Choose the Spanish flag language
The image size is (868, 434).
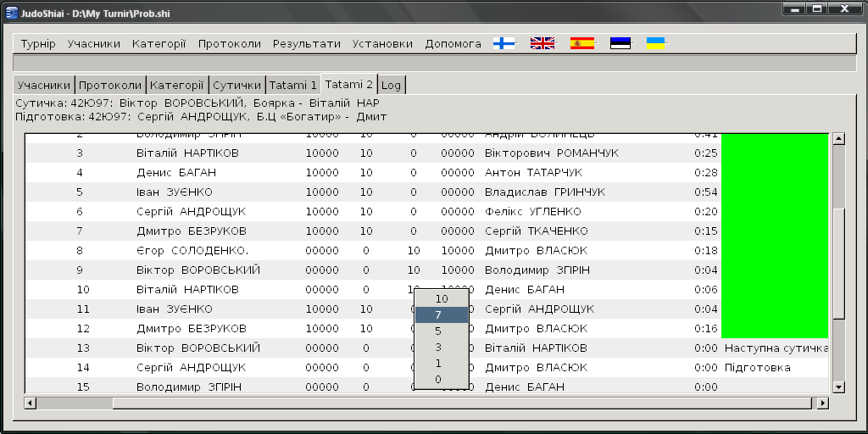[x=582, y=43]
